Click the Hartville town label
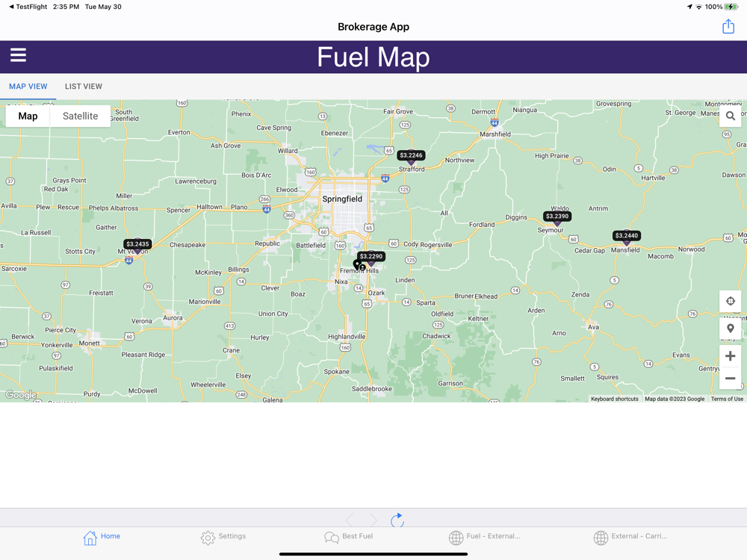Image resolution: width=747 pixels, height=560 pixels. 653,178
